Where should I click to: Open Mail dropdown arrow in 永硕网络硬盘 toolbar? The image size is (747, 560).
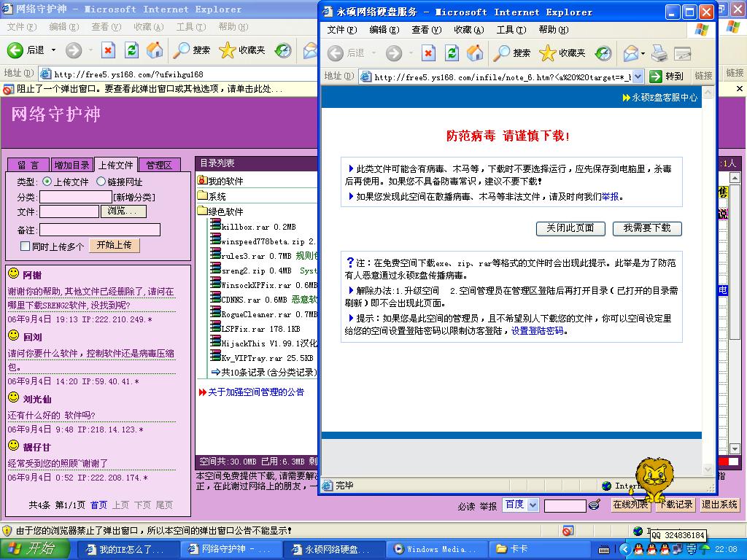[x=643, y=53]
